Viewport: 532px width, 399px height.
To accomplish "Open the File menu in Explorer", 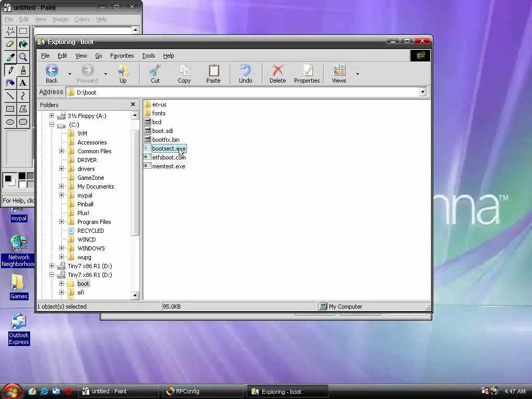I will (x=45, y=56).
